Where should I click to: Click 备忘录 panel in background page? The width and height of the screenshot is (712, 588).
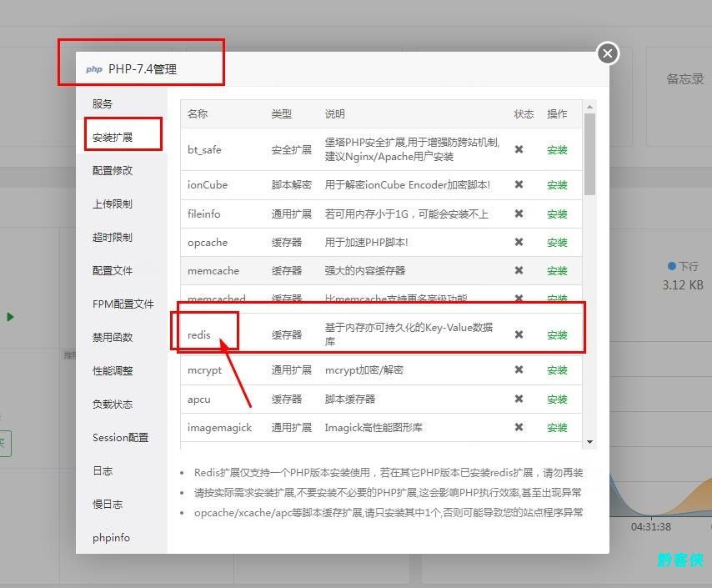click(x=685, y=79)
